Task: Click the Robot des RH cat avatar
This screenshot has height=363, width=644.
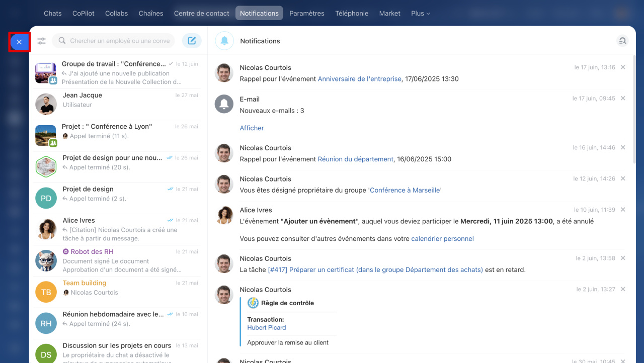Action: tap(46, 261)
